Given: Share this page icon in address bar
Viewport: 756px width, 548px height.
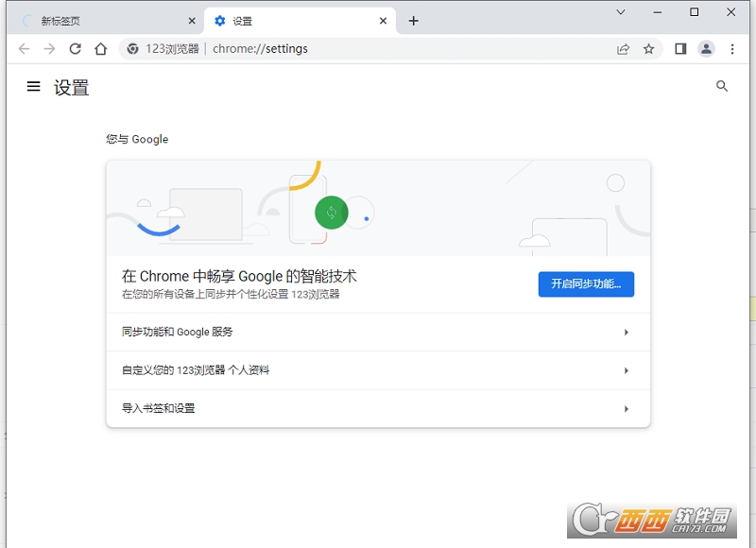Looking at the screenshot, I should click(x=623, y=49).
